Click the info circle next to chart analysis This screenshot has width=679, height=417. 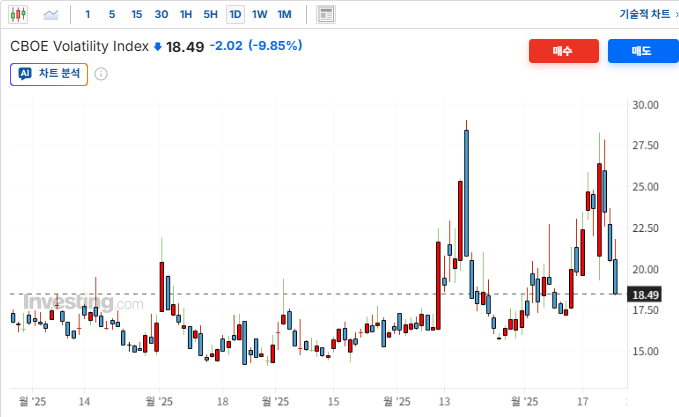[x=101, y=74]
